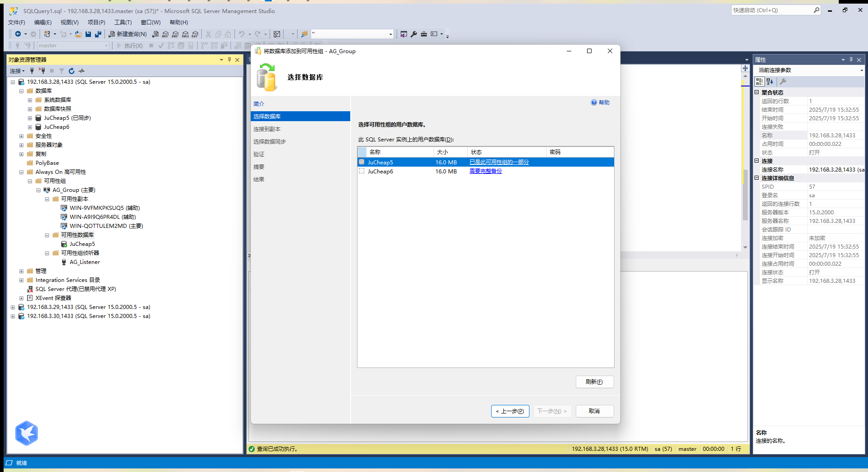Click the 简介 step in wizard sidebar
The image size is (868, 472).
tap(259, 104)
